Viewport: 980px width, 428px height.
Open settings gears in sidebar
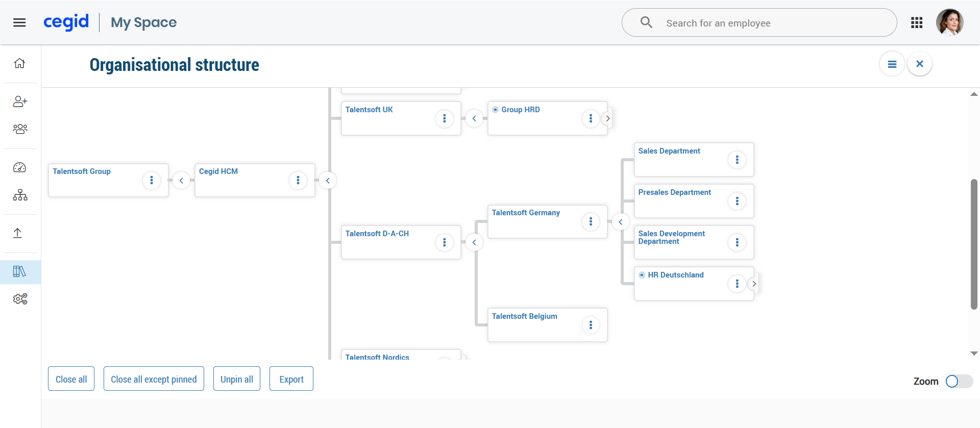pyautogui.click(x=20, y=299)
